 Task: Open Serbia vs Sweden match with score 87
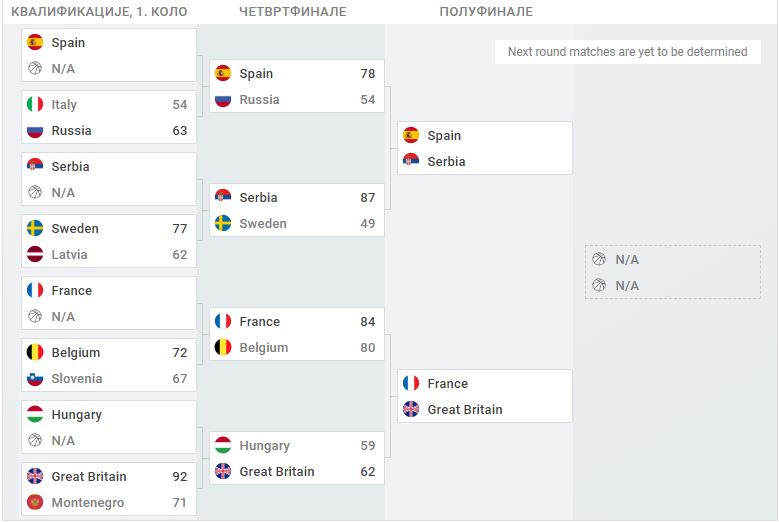297,210
